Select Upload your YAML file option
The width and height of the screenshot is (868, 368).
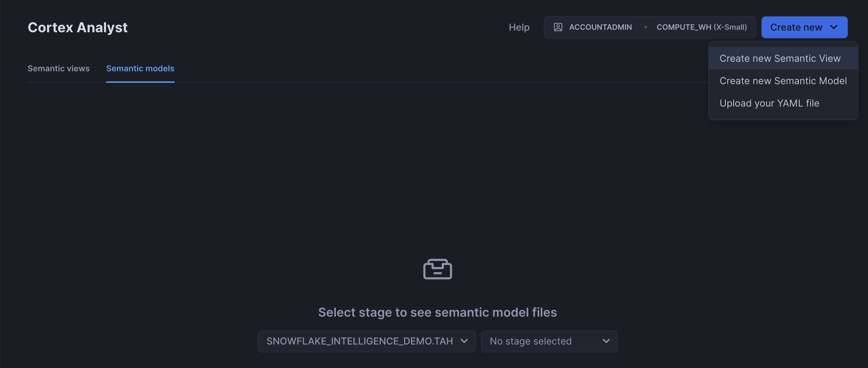769,103
